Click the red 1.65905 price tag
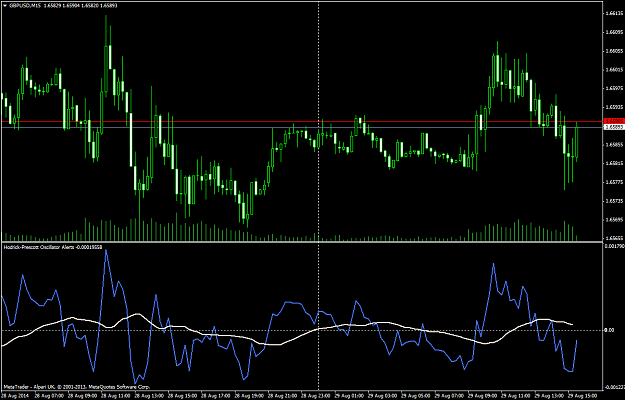 point(613,121)
